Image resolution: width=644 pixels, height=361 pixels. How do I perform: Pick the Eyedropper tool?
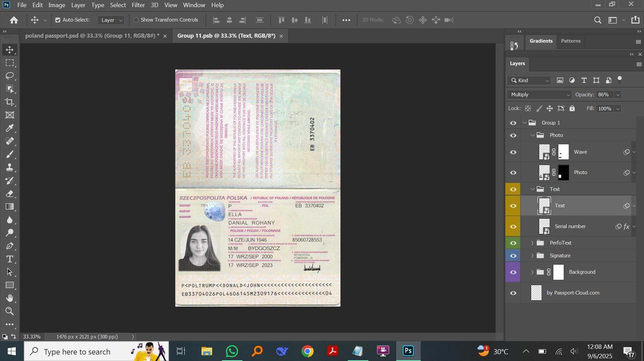pyautogui.click(x=10, y=128)
